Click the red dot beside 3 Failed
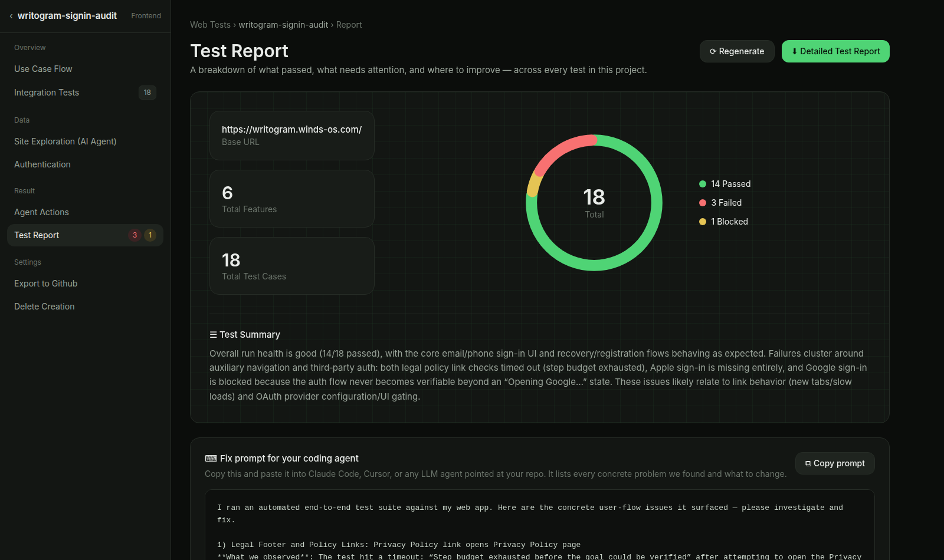The image size is (944, 560). [x=703, y=203]
